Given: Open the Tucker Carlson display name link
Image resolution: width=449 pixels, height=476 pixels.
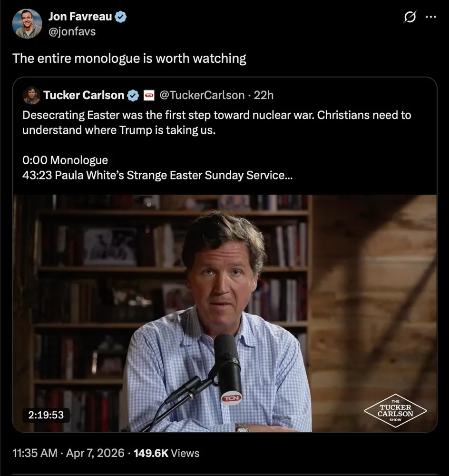Looking at the screenshot, I should tap(83, 95).
